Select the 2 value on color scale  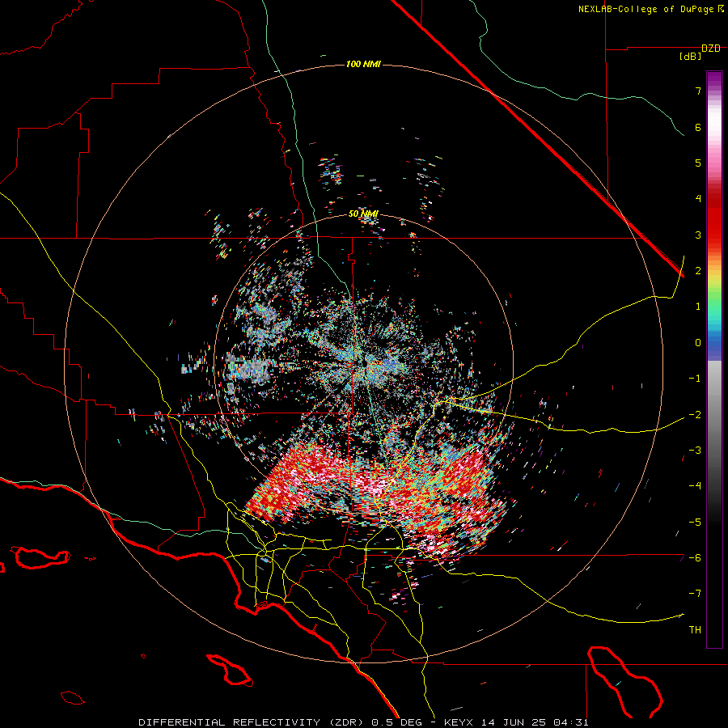pyautogui.click(x=698, y=271)
